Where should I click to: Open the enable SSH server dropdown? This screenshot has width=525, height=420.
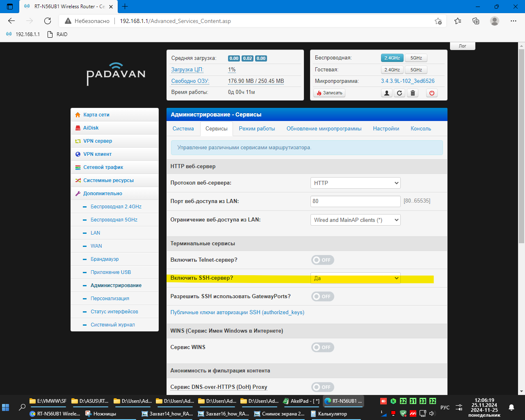[355, 278]
